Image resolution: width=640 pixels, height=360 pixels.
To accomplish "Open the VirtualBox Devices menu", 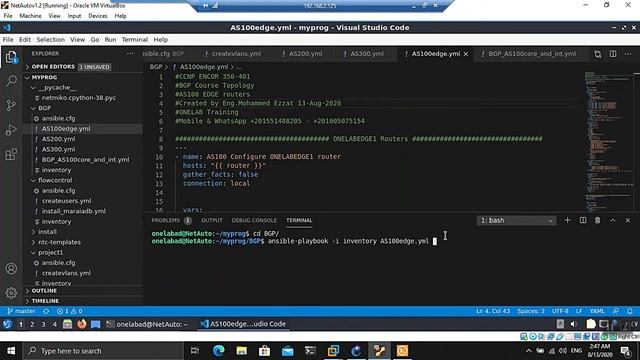I will pyautogui.click(x=98, y=16).
